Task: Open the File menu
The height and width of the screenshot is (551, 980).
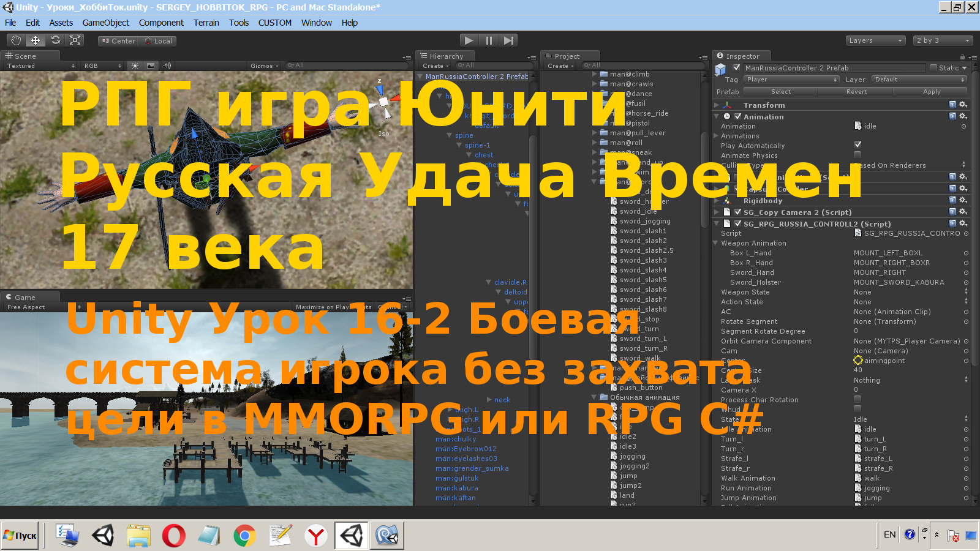Action: pyautogui.click(x=10, y=23)
